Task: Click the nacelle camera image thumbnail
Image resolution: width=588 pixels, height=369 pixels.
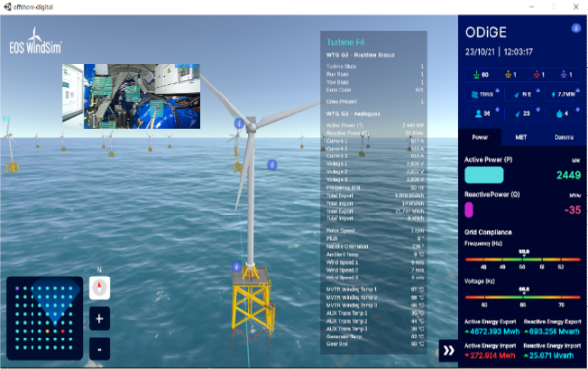Action: 131,96
